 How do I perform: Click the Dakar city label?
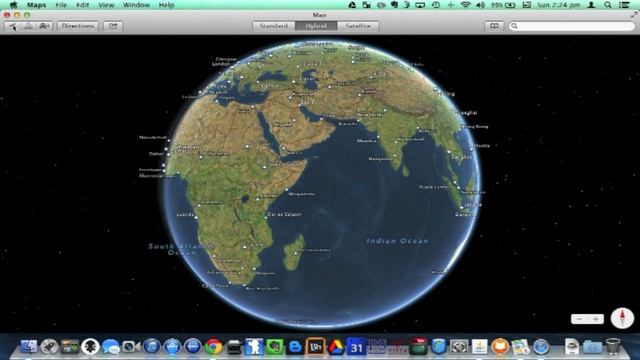[x=156, y=154]
